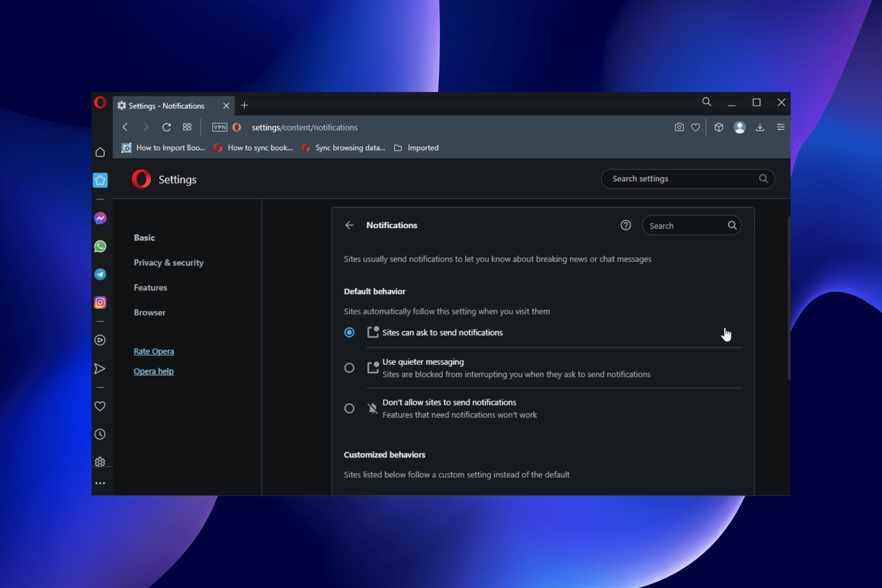The width and height of the screenshot is (882, 588).
Task: Toggle the VPN badge in address bar
Action: click(220, 127)
